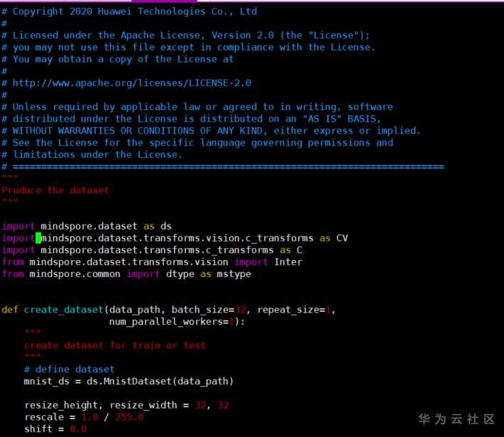Click the 'c_transforms as C' import line

(x=152, y=250)
